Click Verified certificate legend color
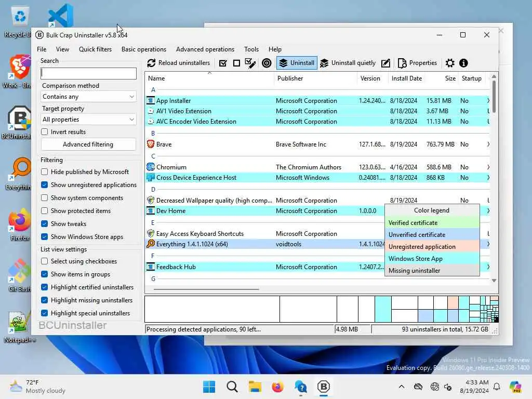The height and width of the screenshot is (399, 532). click(432, 223)
